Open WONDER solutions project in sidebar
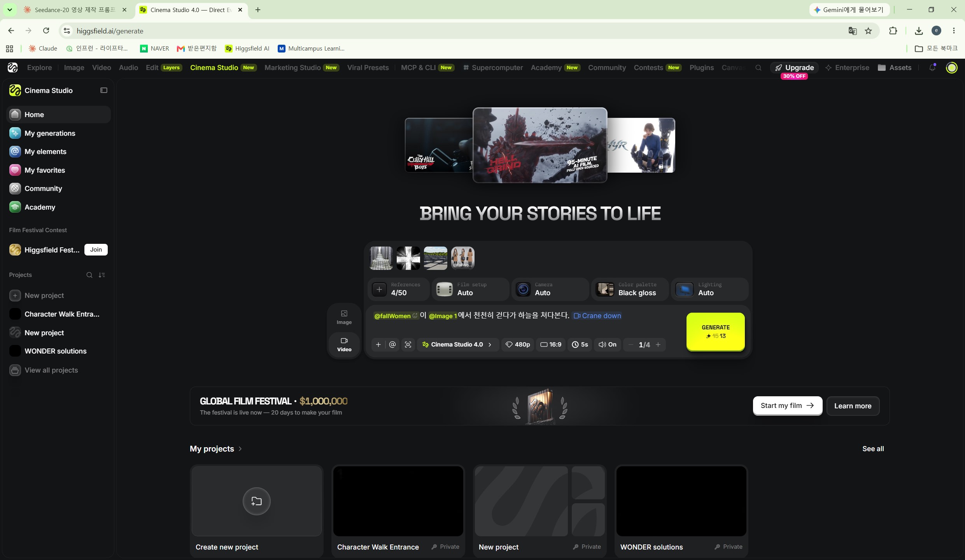The width and height of the screenshot is (965, 560). click(58, 351)
